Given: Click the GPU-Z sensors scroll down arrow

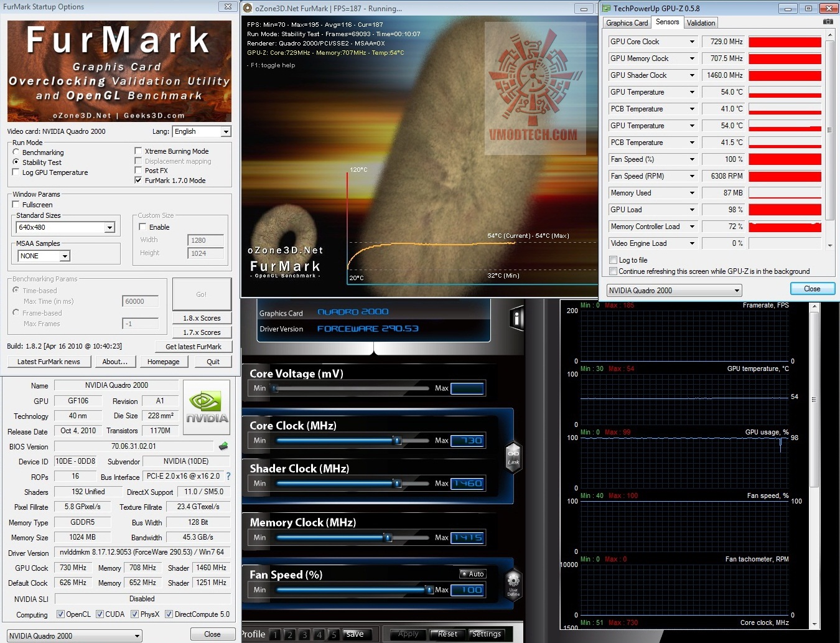Looking at the screenshot, I should pos(829,245).
